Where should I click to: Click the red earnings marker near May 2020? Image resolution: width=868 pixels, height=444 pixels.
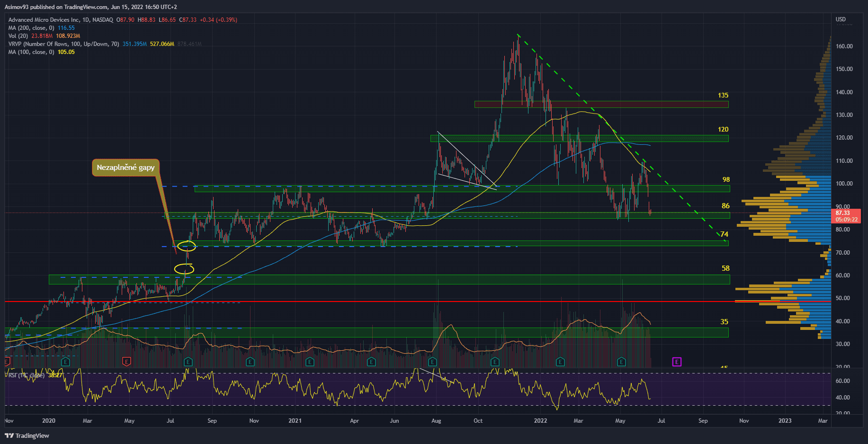pos(126,362)
